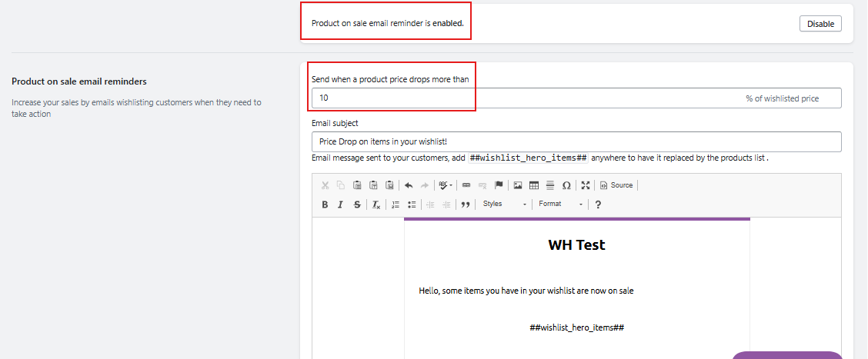The width and height of the screenshot is (868, 359).
Task: Click the Paste icon in editor toolbar
Action: pyautogui.click(x=358, y=185)
